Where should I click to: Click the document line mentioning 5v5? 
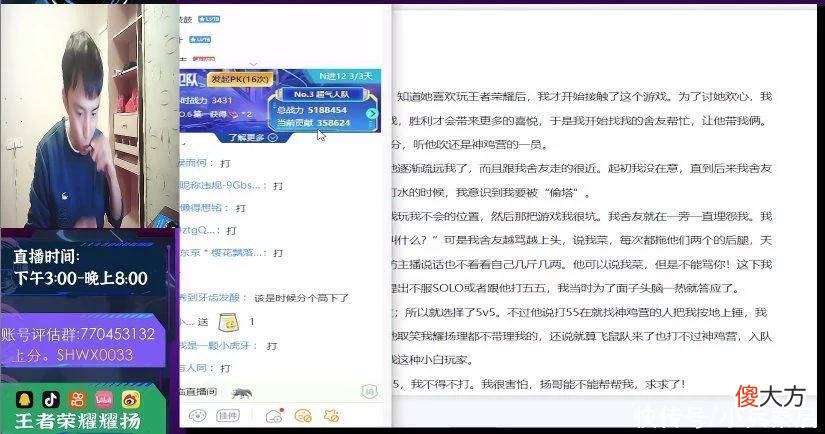(x=579, y=312)
